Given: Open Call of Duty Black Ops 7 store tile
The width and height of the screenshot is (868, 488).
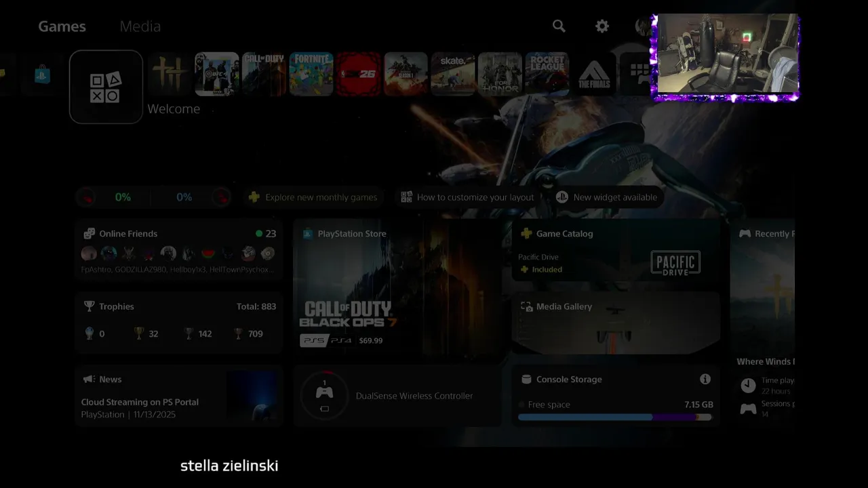Looking at the screenshot, I should click(397, 288).
